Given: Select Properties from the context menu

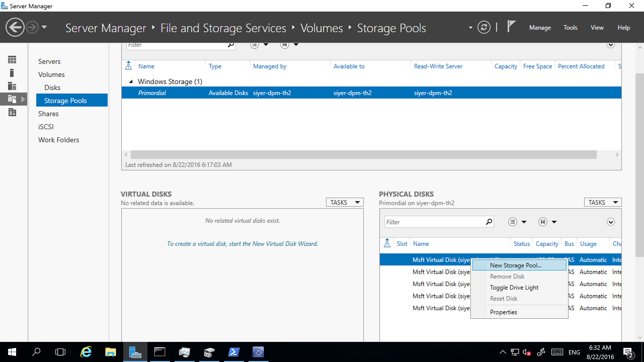Looking at the screenshot, I should (x=503, y=312).
